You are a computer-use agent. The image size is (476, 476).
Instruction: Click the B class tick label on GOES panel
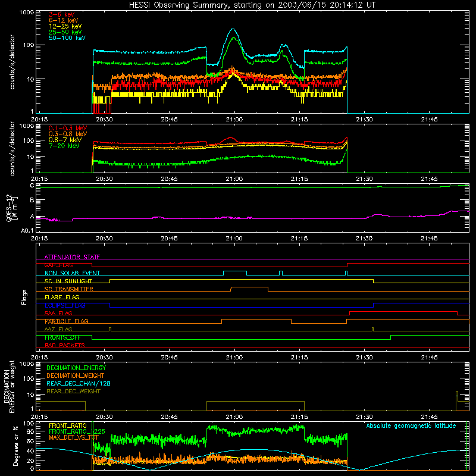[x=32, y=200]
